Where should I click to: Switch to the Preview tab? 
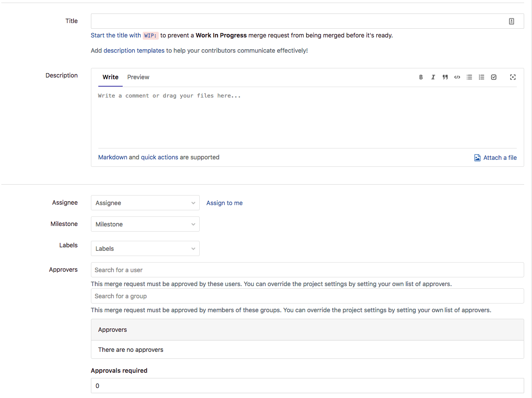click(x=138, y=77)
